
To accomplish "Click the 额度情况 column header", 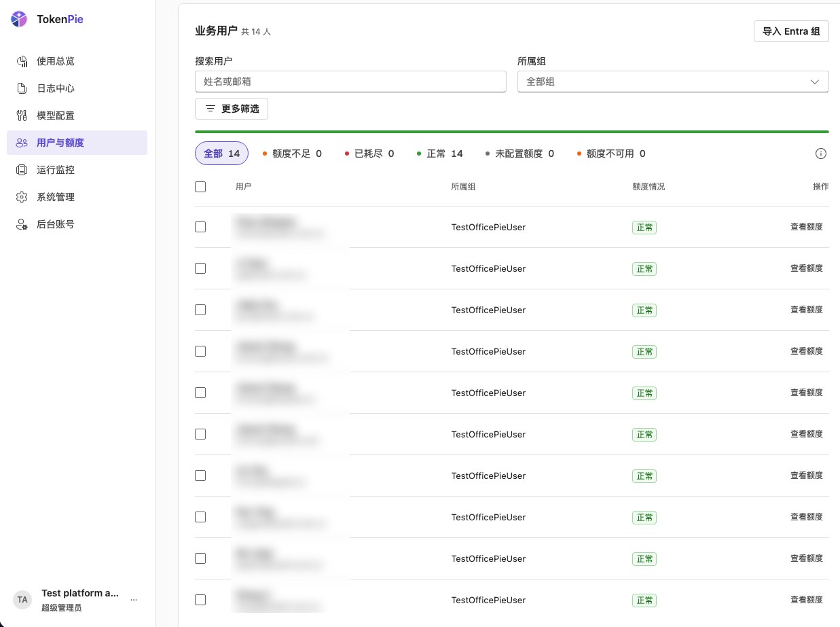I will pyautogui.click(x=649, y=186).
